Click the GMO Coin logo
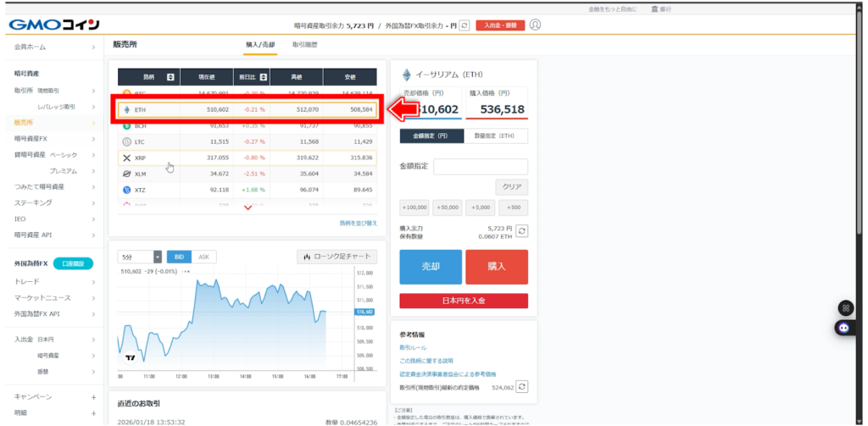 tap(54, 25)
